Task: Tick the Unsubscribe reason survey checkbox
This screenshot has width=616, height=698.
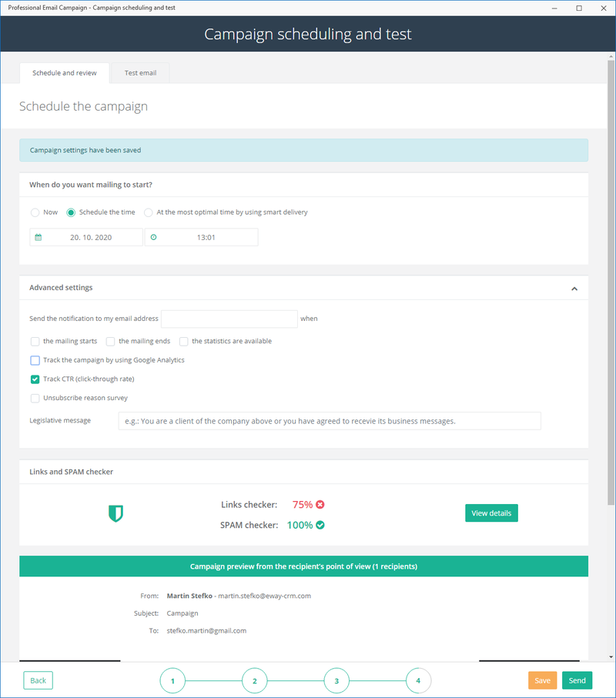Action: 35,398
